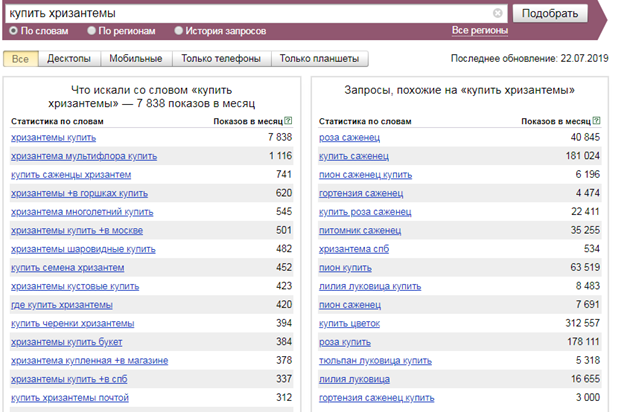
Task: Open 'хризантемы купить букет' link
Action: [66, 342]
